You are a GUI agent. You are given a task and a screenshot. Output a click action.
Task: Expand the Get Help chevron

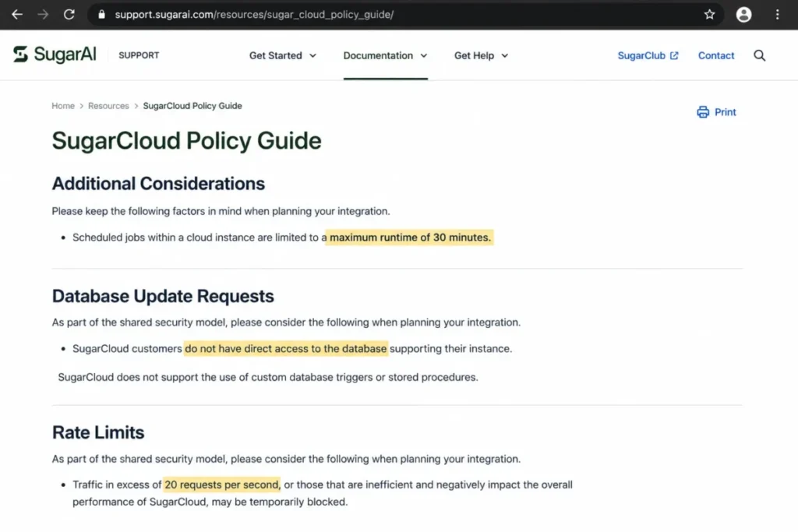point(504,55)
